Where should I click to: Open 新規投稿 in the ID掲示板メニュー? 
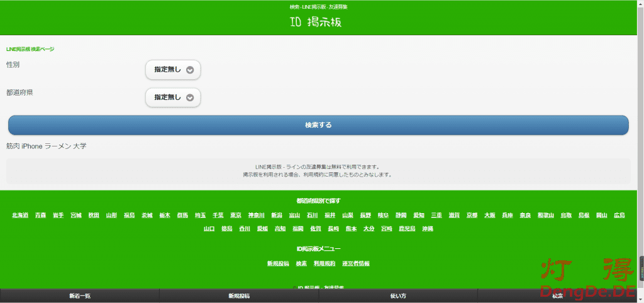[277, 263]
